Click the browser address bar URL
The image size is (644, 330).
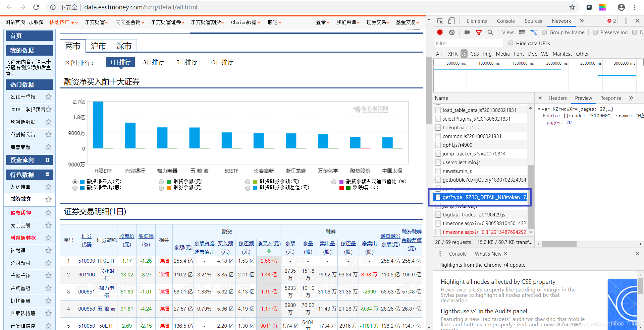point(141,7)
